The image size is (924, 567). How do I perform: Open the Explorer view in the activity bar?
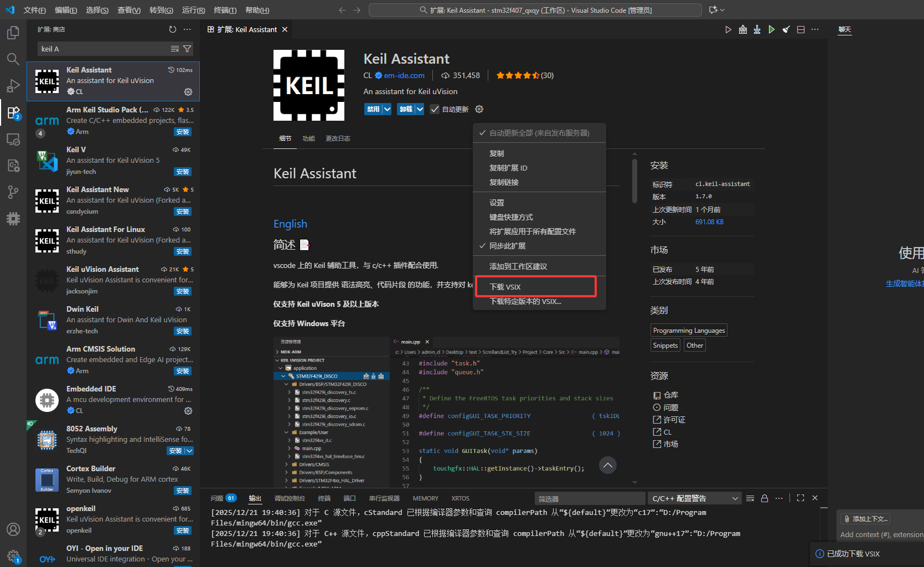coord(13,33)
